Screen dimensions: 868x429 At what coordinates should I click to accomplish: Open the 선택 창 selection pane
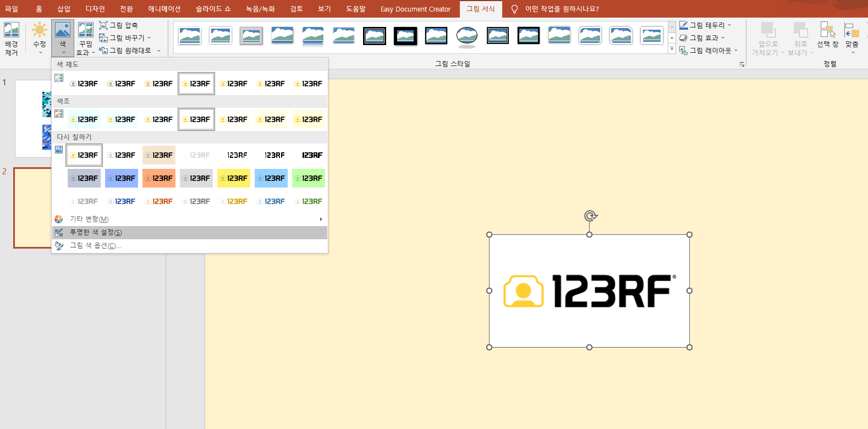click(x=827, y=35)
